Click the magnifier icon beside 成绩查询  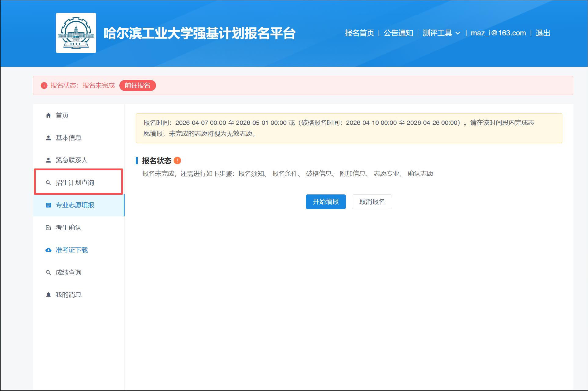click(x=48, y=273)
